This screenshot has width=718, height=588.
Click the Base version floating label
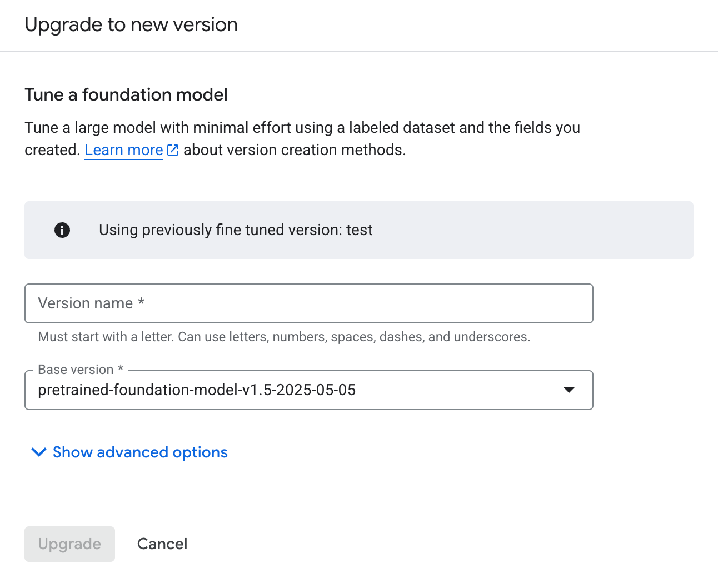(x=81, y=370)
